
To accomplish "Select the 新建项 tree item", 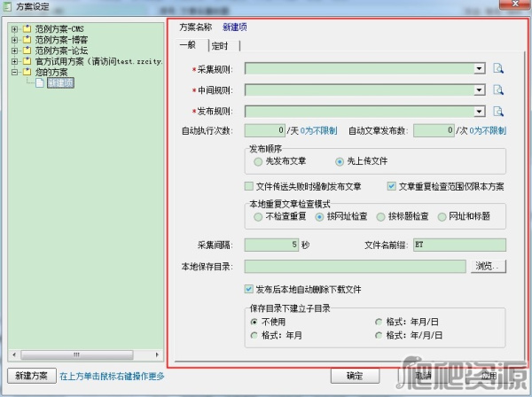I will point(60,82).
